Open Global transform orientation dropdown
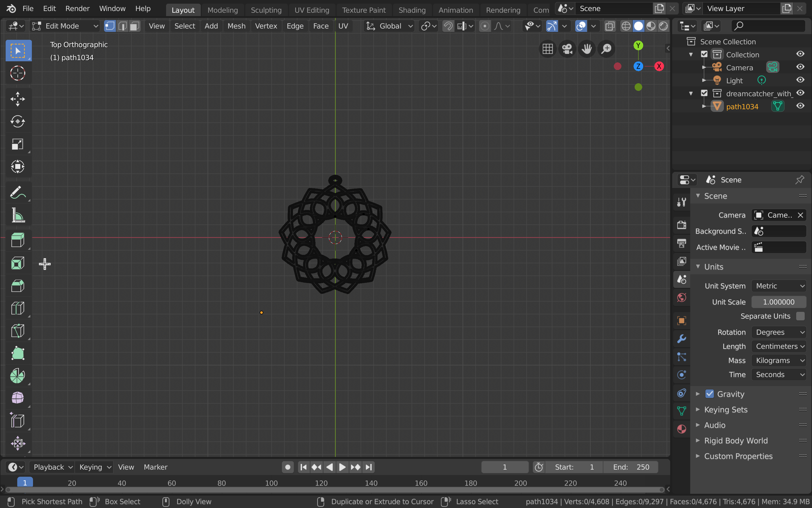The width and height of the screenshot is (812, 508). tap(389, 26)
